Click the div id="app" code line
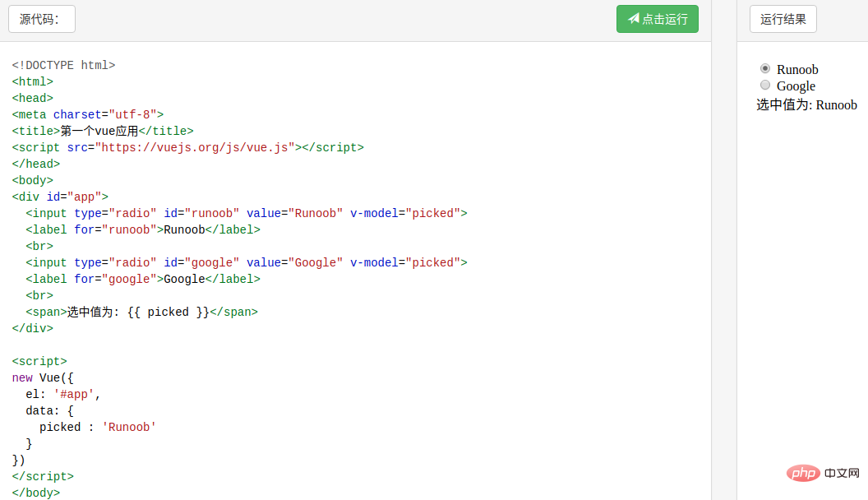Image resolution: width=868 pixels, height=500 pixels. tap(60, 197)
